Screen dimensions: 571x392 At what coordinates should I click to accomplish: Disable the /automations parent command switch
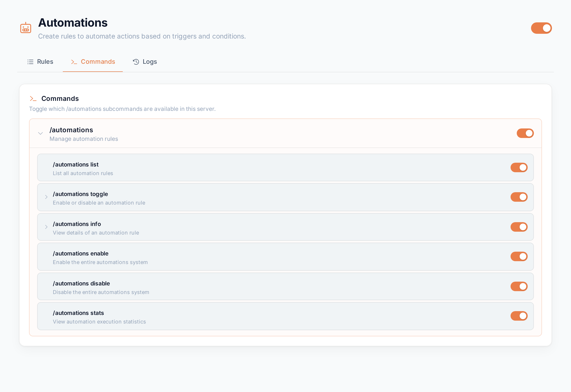pos(525,133)
